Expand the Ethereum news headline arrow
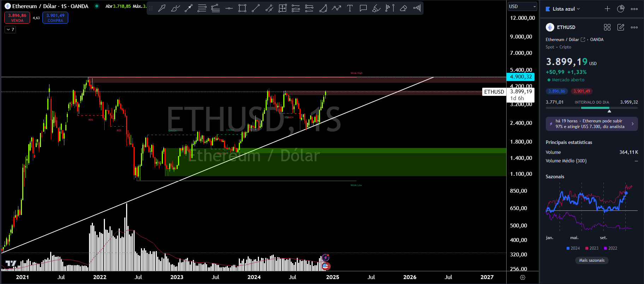This screenshot has height=284, width=644. tap(632, 124)
